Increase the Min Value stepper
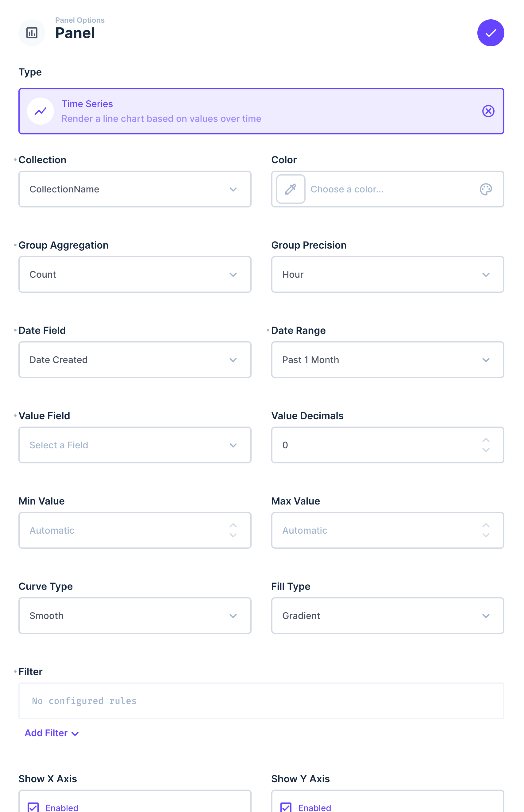The image size is (524, 812). 233,525
